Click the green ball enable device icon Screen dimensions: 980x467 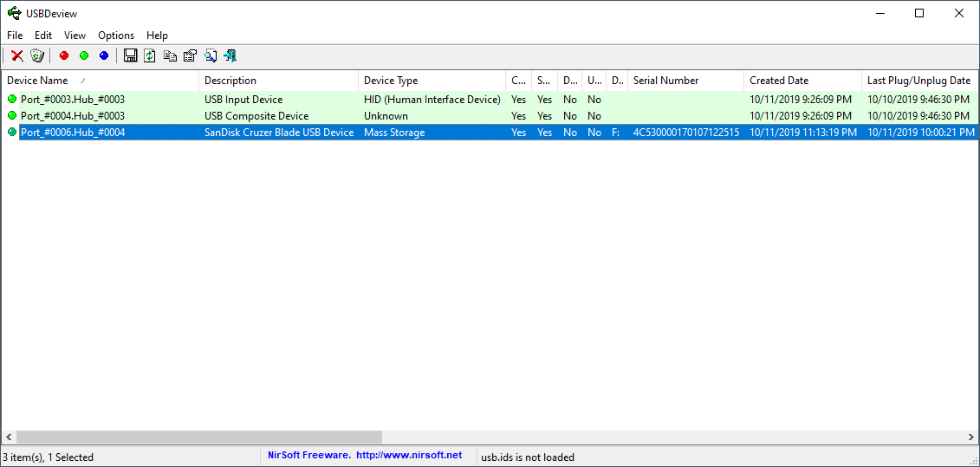[84, 56]
